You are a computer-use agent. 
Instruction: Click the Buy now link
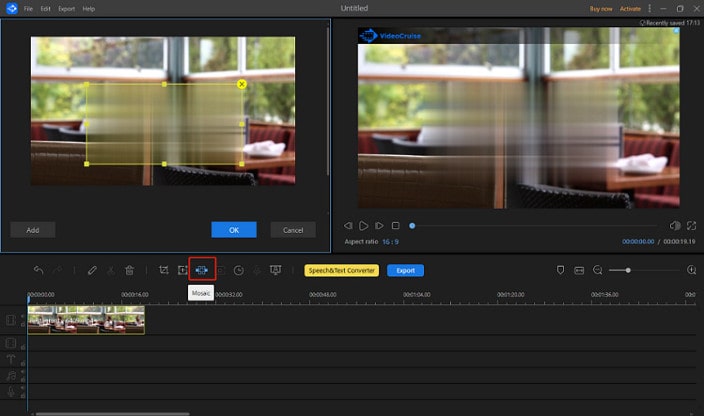tap(601, 9)
